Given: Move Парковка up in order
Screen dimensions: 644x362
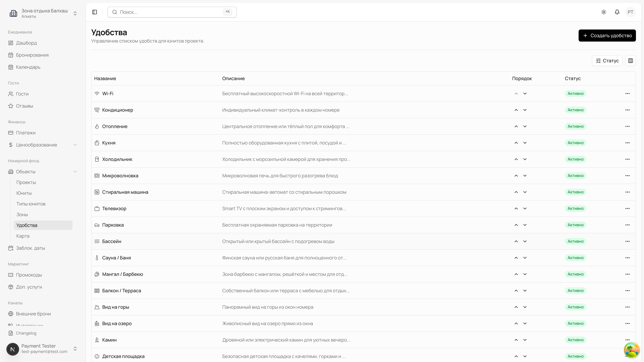Looking at the screenshot, I should (516, 225).
